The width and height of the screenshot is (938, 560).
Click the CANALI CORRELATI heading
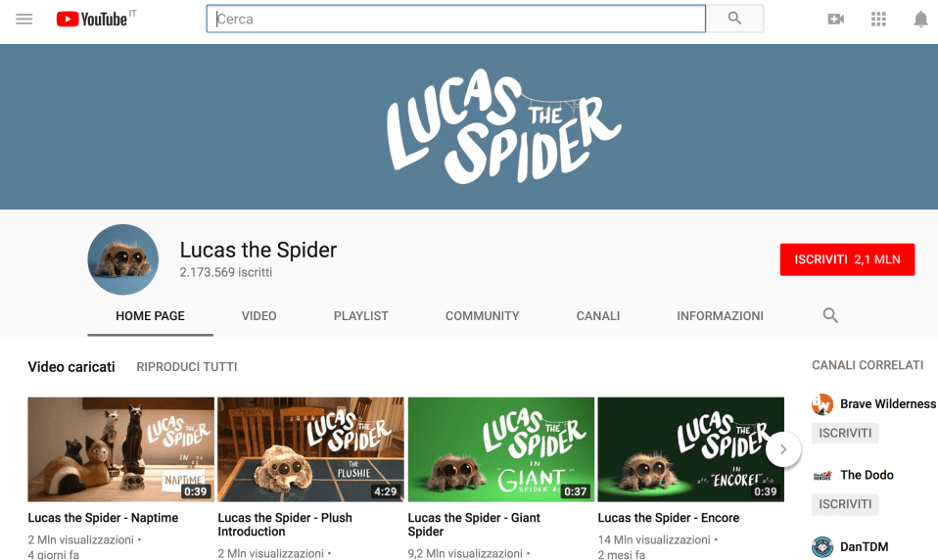coord(868,365)
